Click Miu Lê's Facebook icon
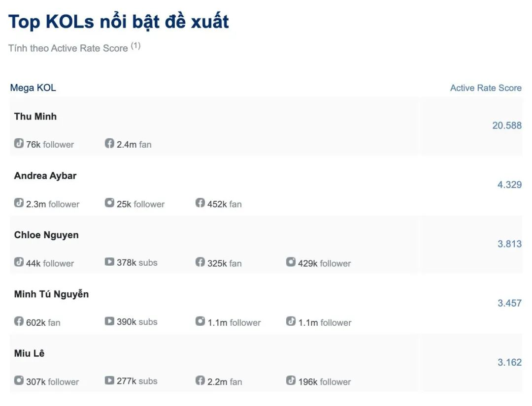The image size is (532, 406). coord(200,380)
